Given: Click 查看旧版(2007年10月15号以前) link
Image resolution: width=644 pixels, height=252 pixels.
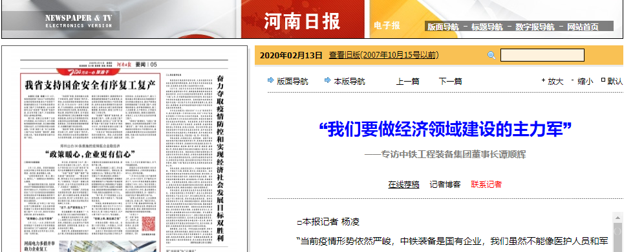Looking at the screenshot, I should click(383, 55).
